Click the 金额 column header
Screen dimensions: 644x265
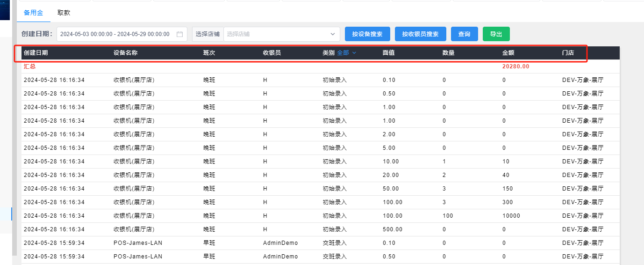tap(508, 53)
